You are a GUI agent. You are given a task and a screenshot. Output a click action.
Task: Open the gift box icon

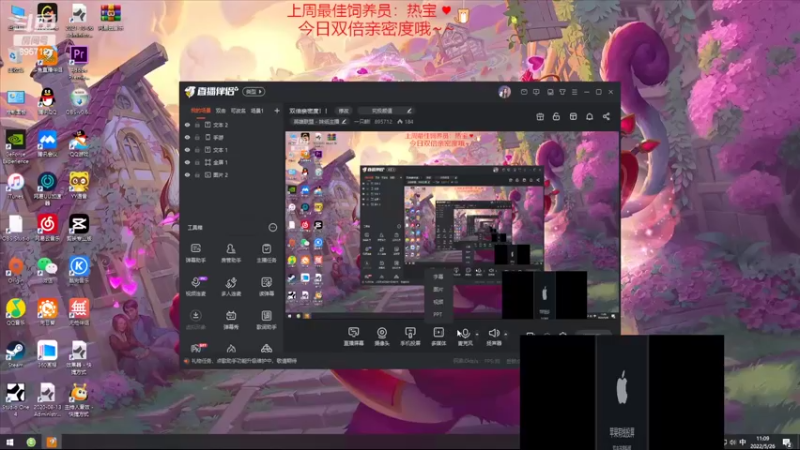pyautogui.click(x=540, y=117)
